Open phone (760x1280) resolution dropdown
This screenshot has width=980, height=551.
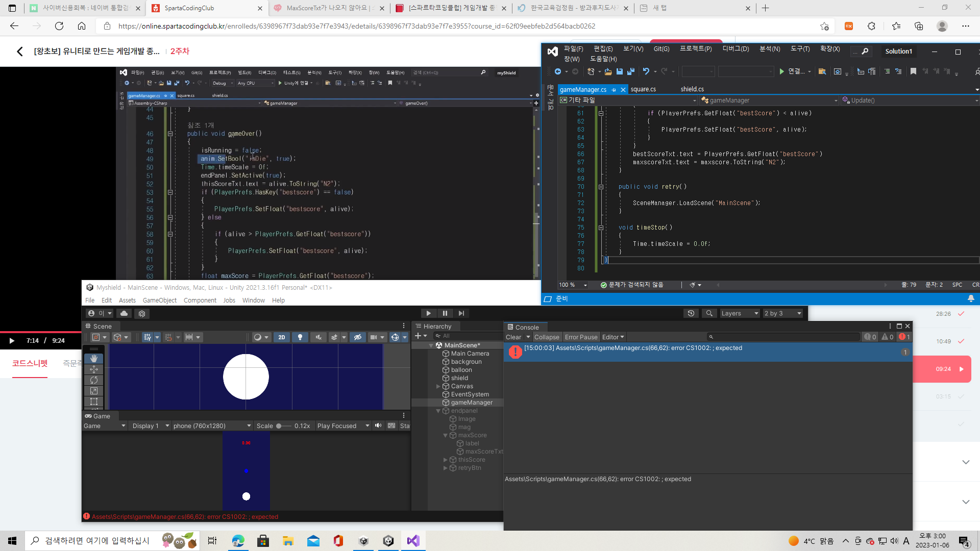[212, 426]
